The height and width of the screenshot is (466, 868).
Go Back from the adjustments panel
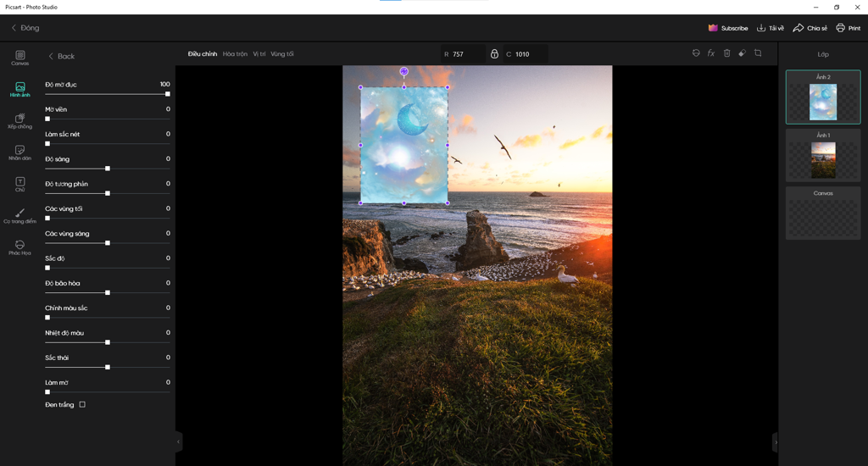tap(61, 56)
